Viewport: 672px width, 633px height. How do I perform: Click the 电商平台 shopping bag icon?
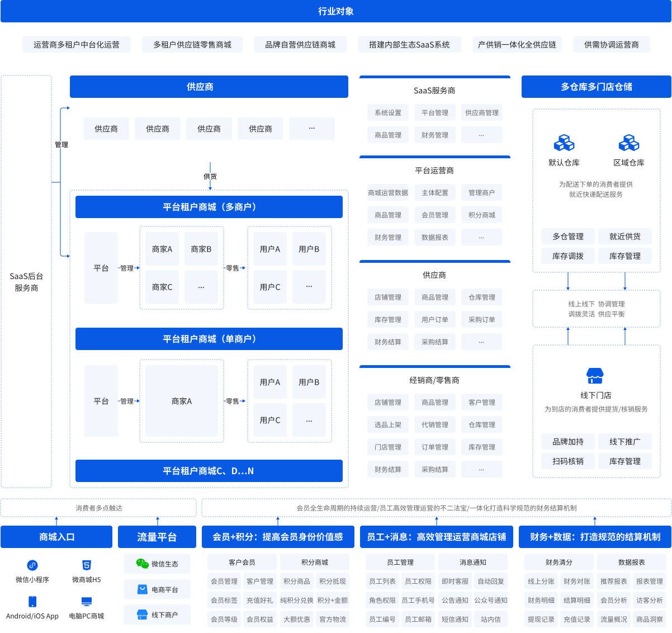143,589
